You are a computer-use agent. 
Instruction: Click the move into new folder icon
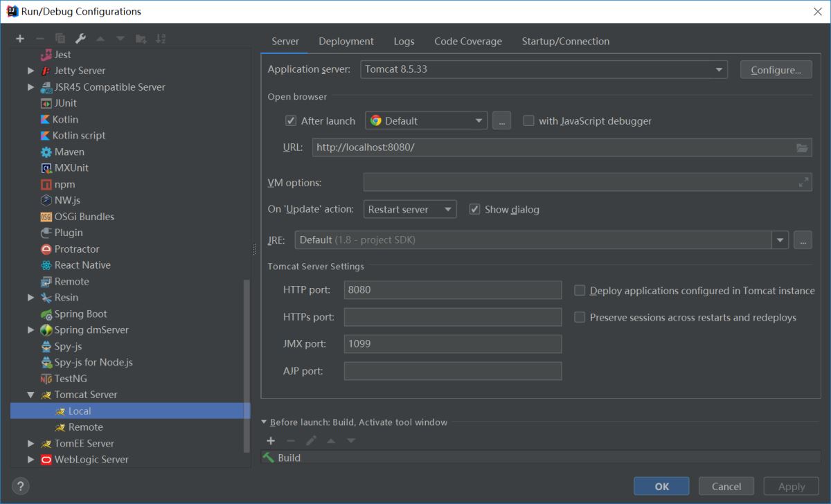[x=141, y=39]
